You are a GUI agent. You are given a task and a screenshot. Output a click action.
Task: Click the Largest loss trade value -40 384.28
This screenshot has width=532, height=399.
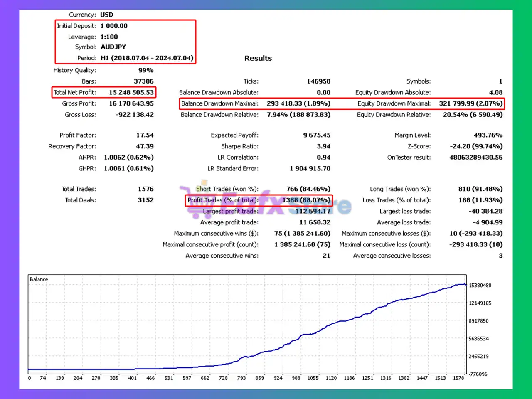point(485,212)
